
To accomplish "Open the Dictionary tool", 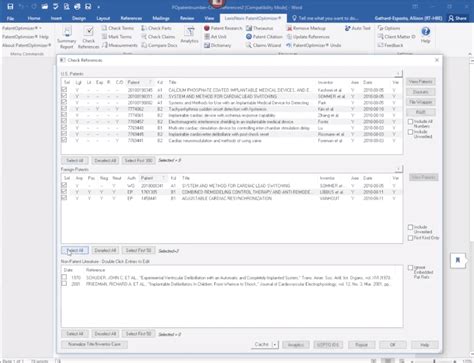I will click(217, 45).
